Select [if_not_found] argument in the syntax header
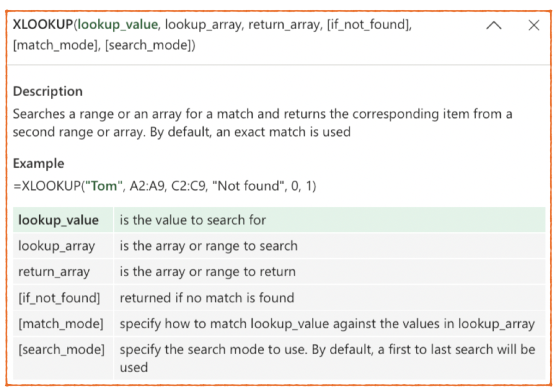 [x=369, y=25]
